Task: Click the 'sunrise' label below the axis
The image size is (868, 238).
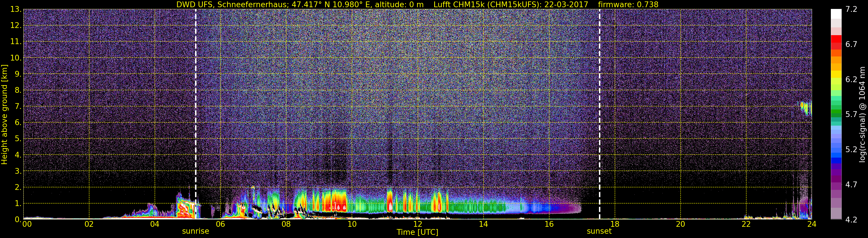Action: 195,231
